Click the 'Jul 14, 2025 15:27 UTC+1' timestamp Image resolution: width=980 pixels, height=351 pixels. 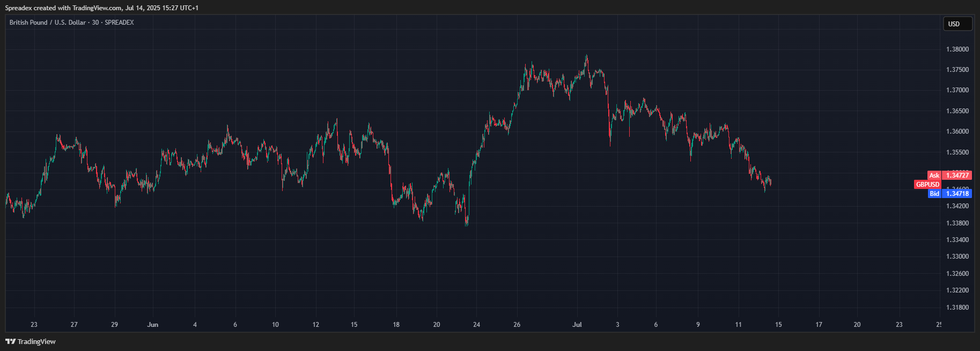(162, 8)
